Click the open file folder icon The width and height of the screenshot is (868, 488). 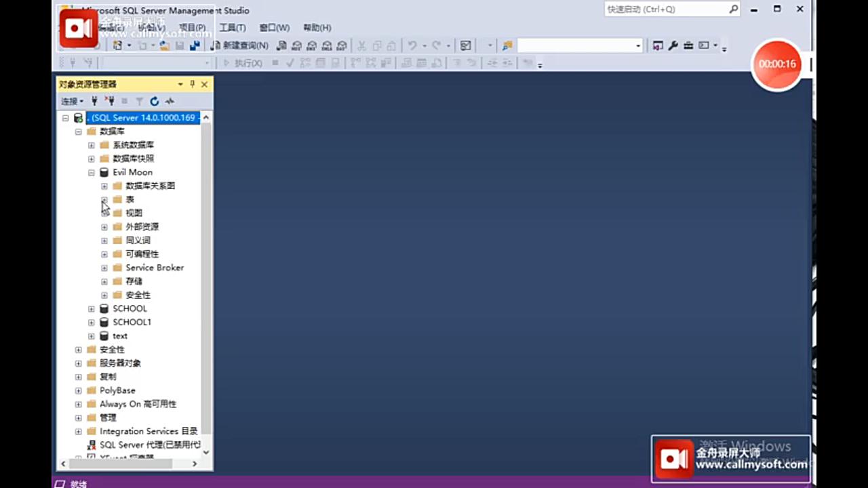coord(164,45)
